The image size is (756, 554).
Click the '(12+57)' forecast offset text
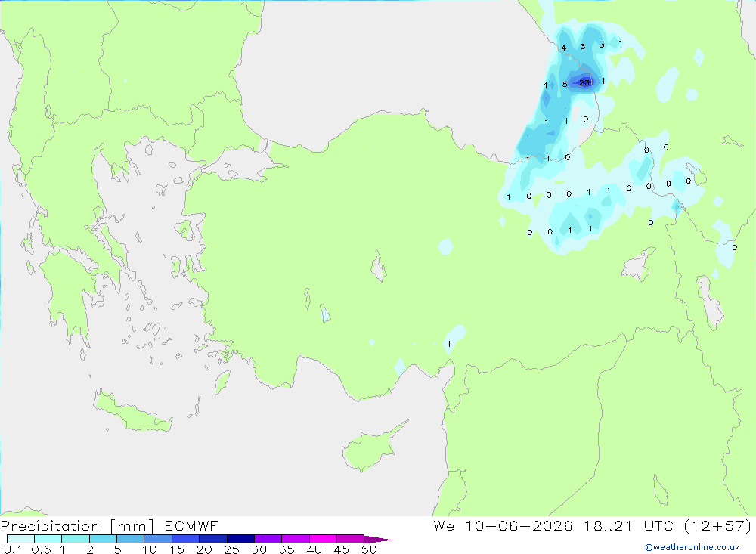718,526
